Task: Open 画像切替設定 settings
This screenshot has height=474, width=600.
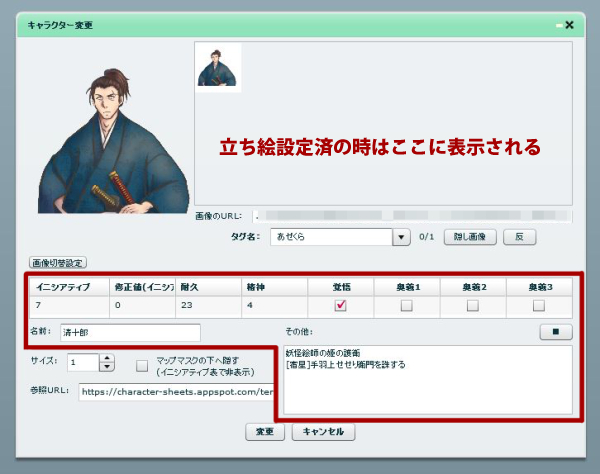Action: click(58, 262)
